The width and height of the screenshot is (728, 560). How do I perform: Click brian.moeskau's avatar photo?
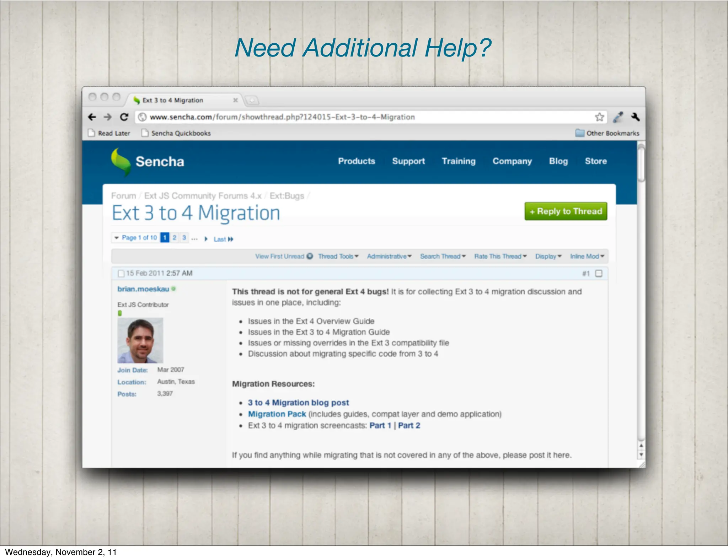pyautogui.click(x=140, y=340)
